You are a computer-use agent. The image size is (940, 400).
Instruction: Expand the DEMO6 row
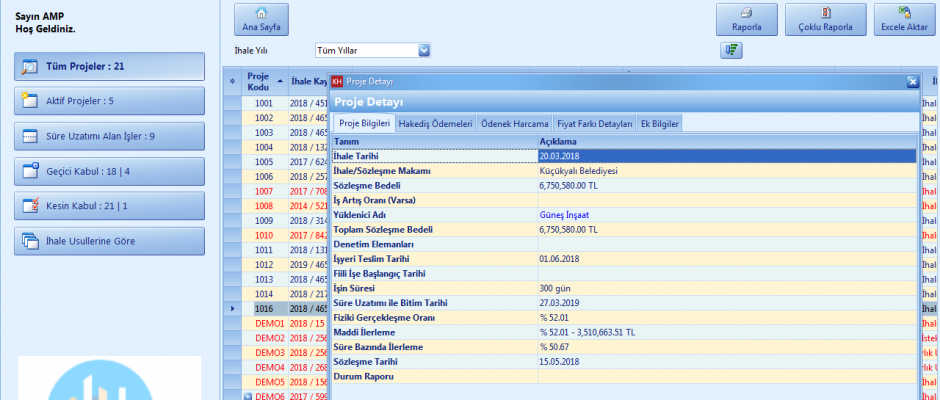pos(249,396)
